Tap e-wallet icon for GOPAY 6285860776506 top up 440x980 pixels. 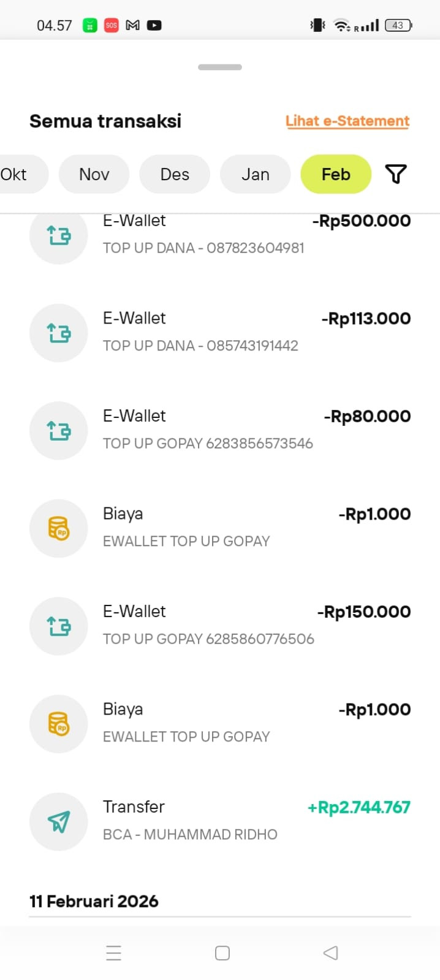tap(59, 626)
